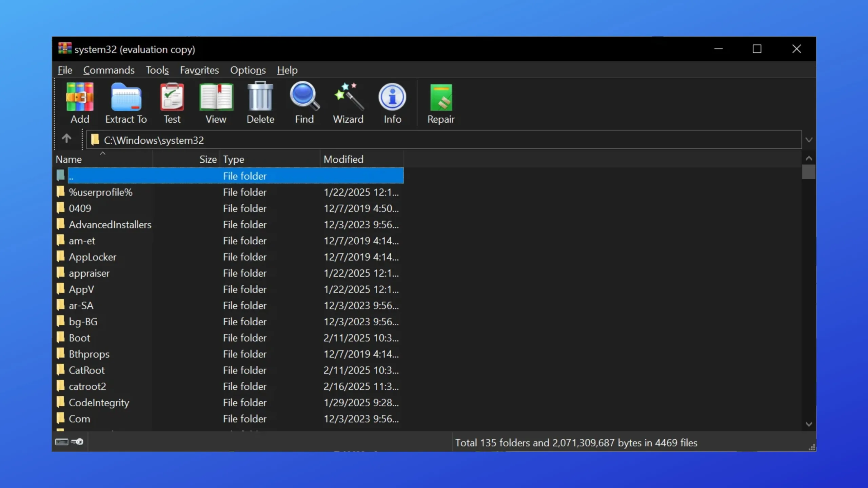Click the Boot row's modified date 2/11/2025
Image resolution: width=868 pixels, height=488 pixels.
[x=361, y=338]
